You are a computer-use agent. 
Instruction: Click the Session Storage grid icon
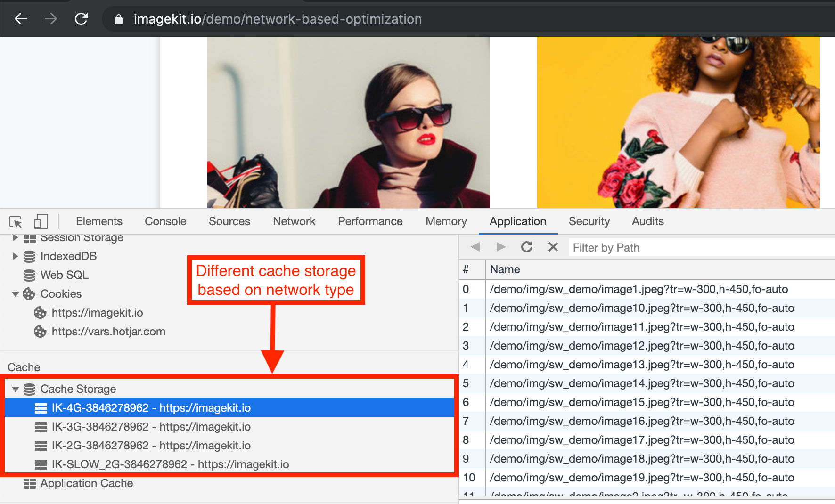tap(29, 238)
